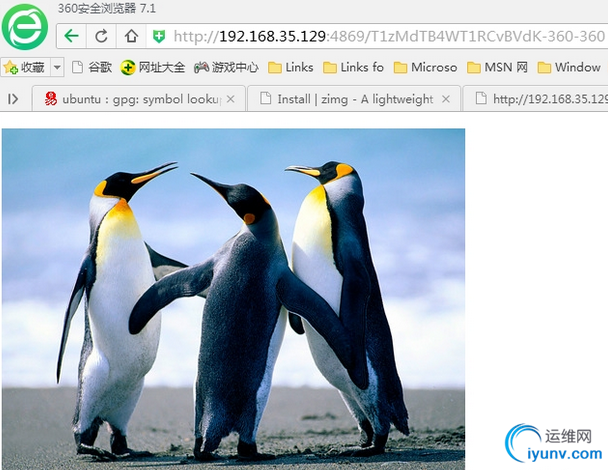Open the home page icon
Screen dimensions: 608x470
(x=131, y=36)
